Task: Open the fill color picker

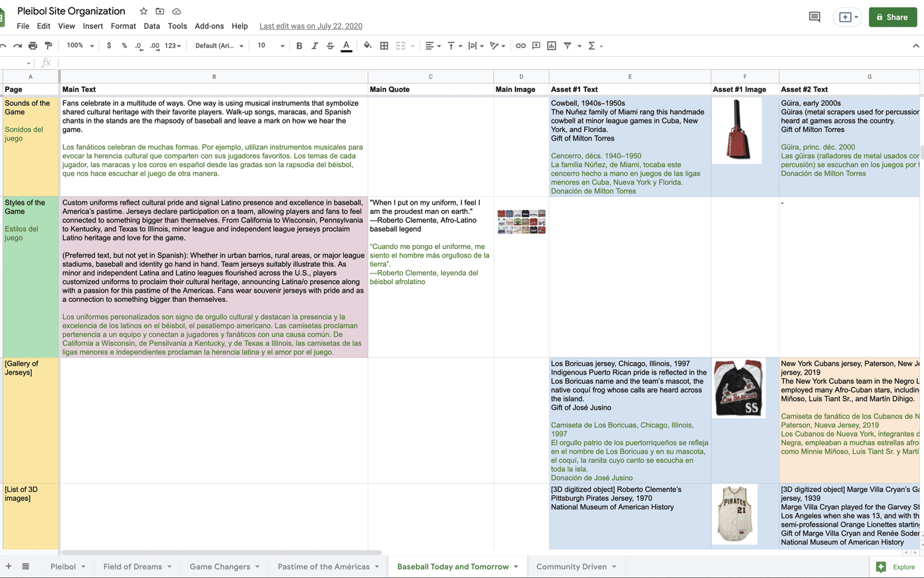Action: (x=368, y=46)
